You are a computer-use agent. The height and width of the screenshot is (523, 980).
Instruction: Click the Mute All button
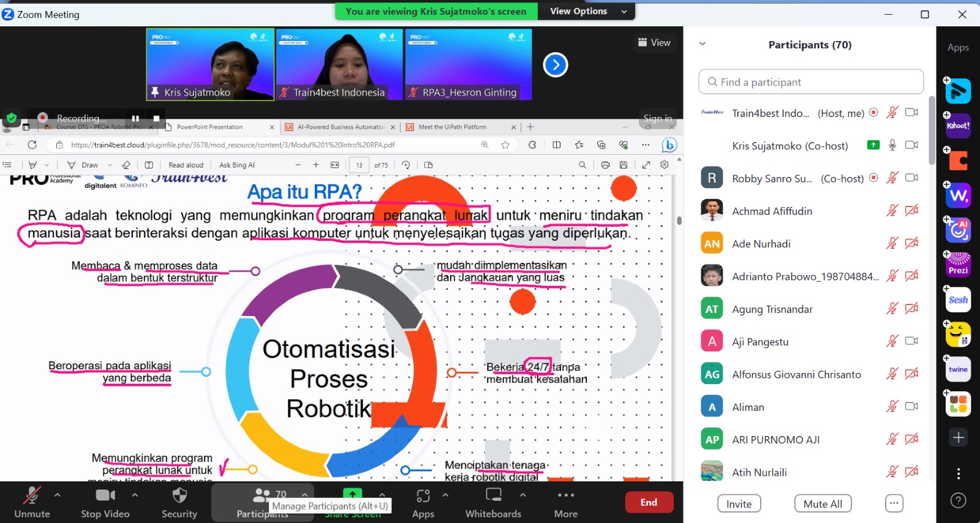823,503
